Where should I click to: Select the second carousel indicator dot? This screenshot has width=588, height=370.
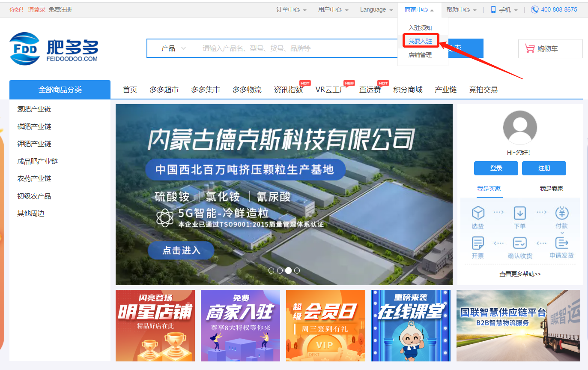(x=280, y=271)
